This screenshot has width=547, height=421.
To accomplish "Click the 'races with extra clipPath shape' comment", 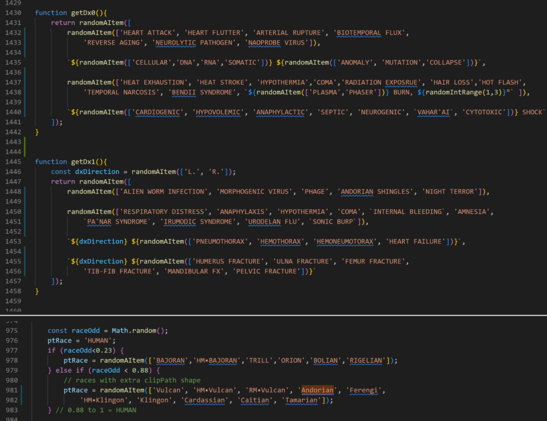I will click(132, 380).
